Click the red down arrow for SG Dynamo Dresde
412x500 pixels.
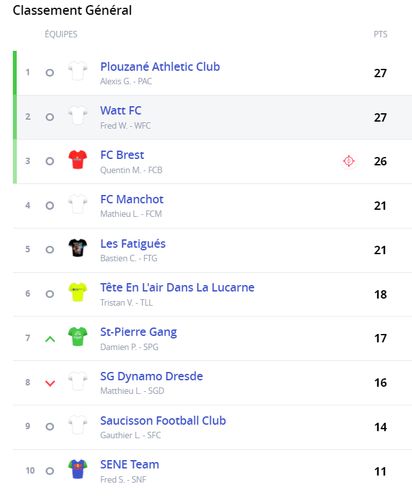(x=50, y=383)
